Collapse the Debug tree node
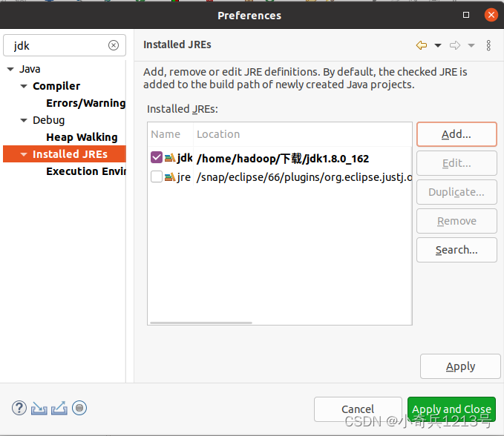This screenshot has height=436, width=504. click(24, 120)
